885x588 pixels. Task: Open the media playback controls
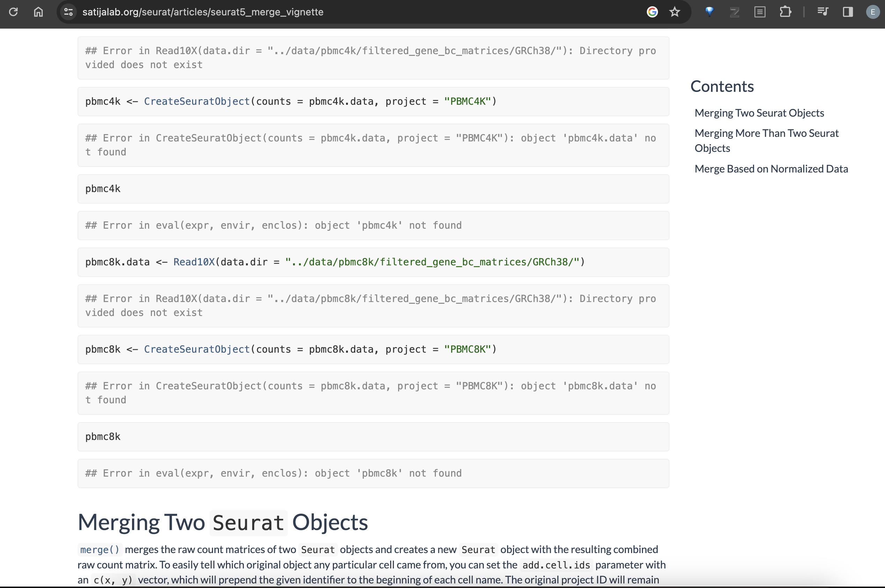(823, 12)
